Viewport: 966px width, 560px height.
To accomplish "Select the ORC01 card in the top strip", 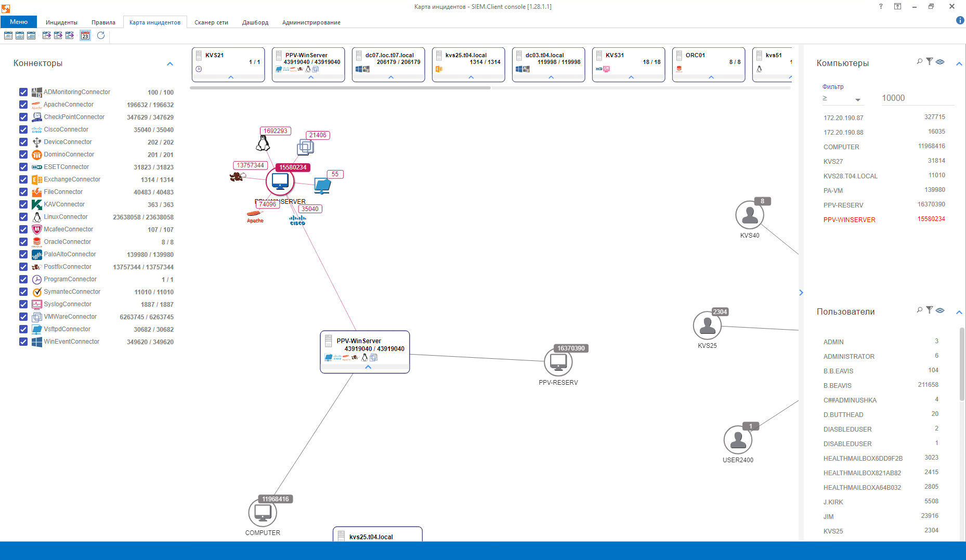I will pos(709,64).
